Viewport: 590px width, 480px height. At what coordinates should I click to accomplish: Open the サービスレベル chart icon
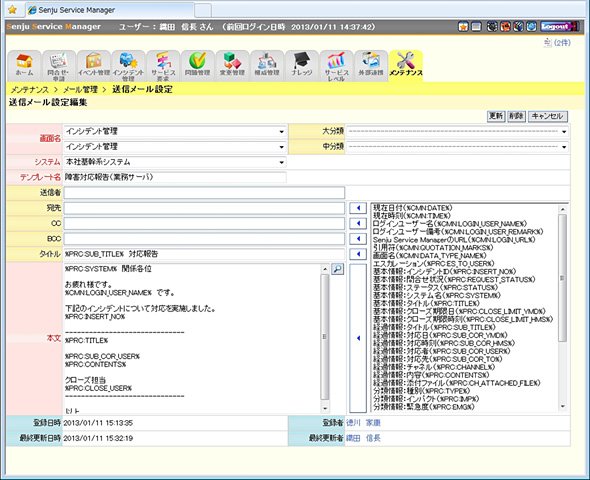pos(336,65)
